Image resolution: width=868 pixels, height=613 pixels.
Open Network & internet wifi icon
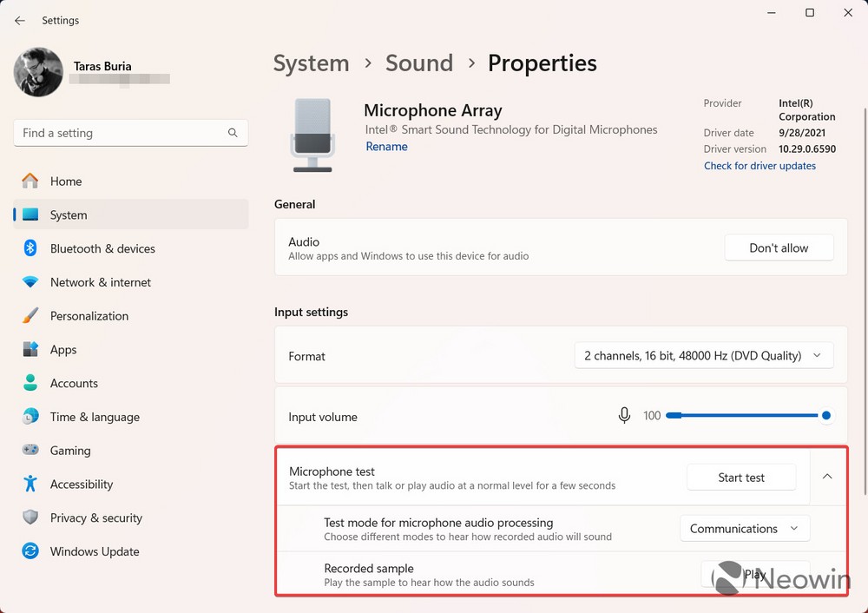[x=30, y=282]
